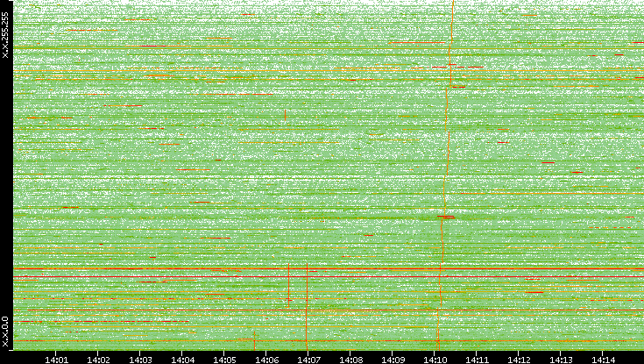Click the 14:05 time axis label
The height and width of the screenshot is (364, 644).
[x=224, y=360]
